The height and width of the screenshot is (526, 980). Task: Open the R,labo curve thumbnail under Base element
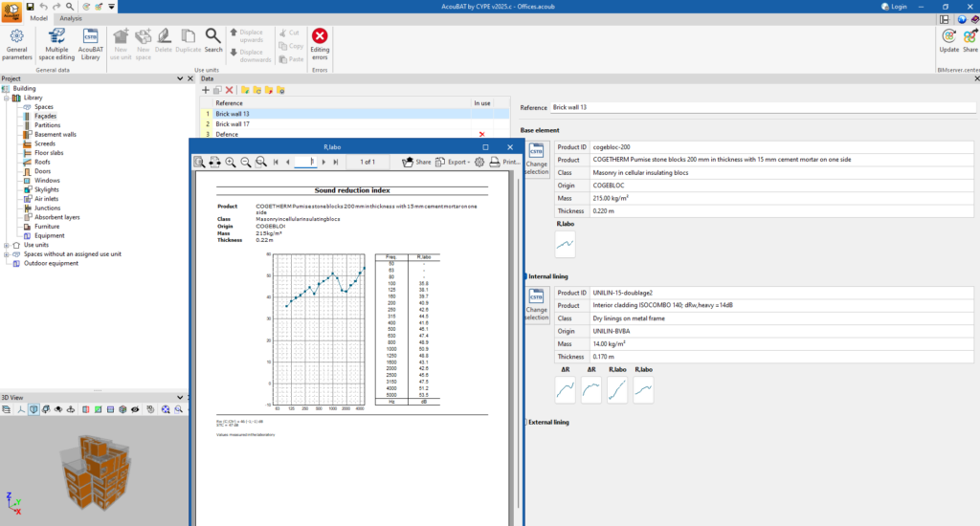[565, 244]
